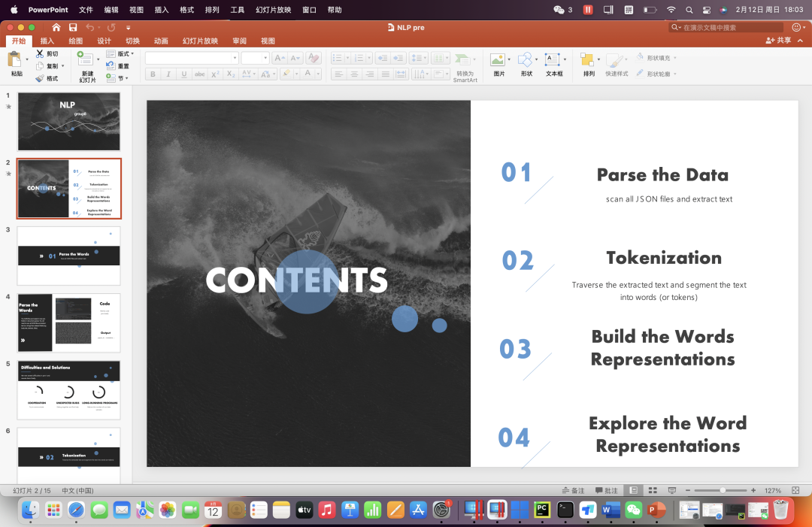
Task: Apply superscript formatting
Action: (x=216, y=74)
